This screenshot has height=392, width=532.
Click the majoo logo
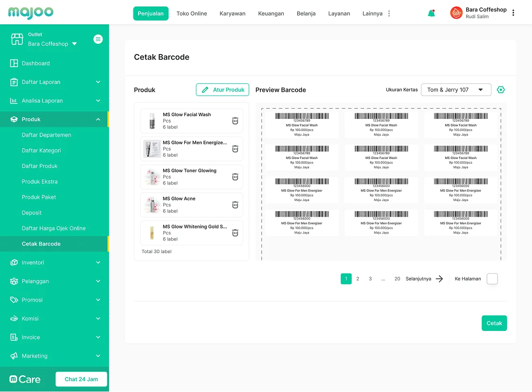[30, 13]
